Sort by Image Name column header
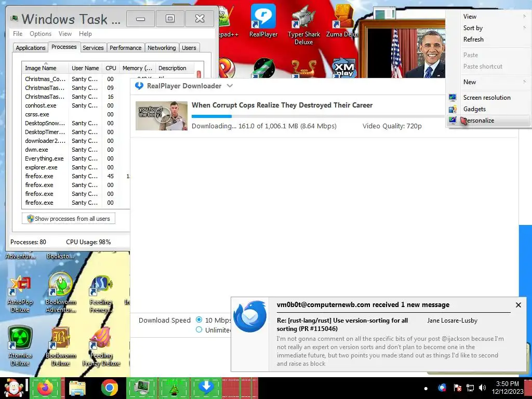Viewport: 532px width, 399px height. [x=45, y=68]
